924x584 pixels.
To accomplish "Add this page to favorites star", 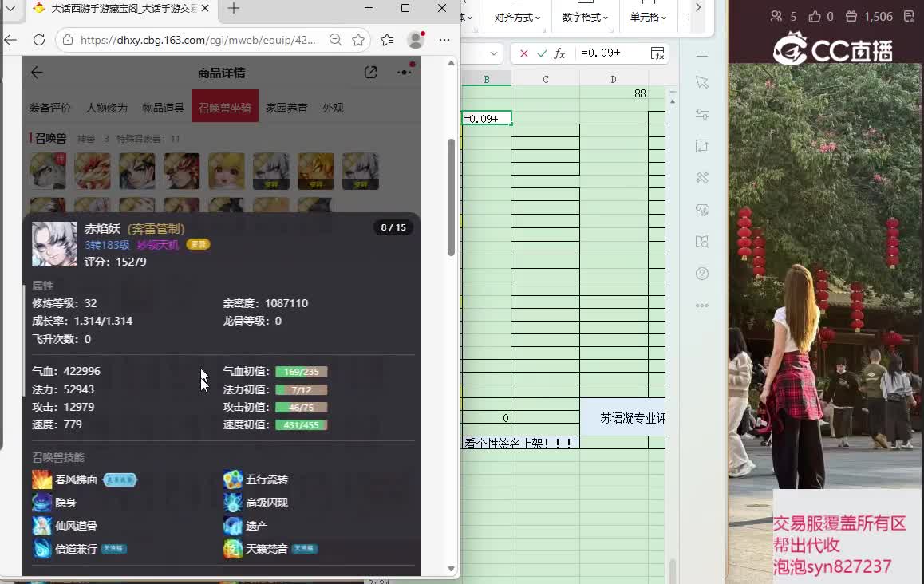I will [x=358, y=39].
